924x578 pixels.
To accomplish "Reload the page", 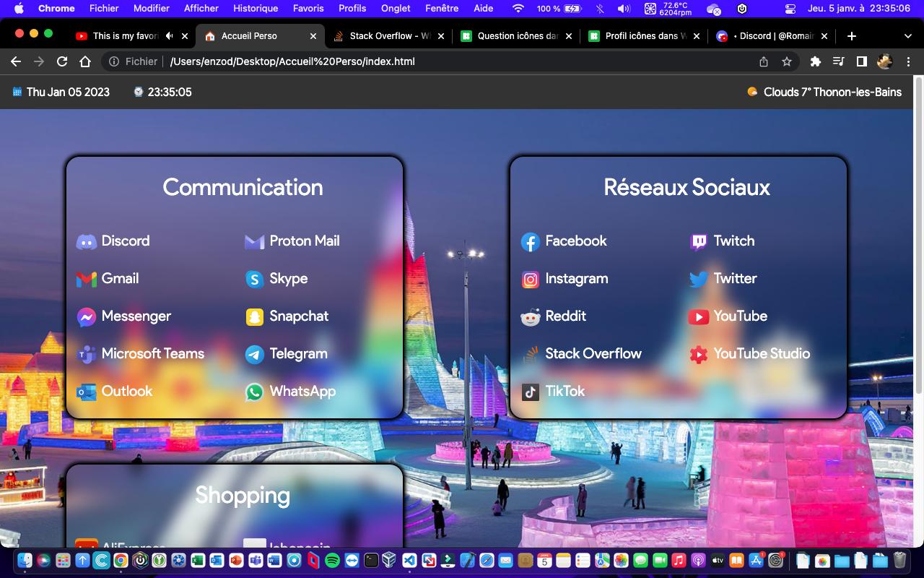I will click(62, 61).
